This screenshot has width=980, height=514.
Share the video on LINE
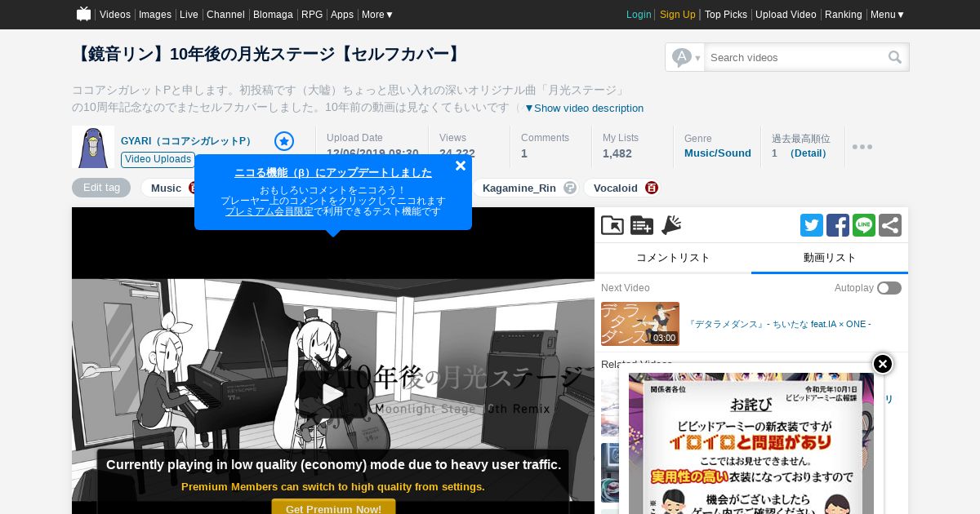click(x=864, y=225)
